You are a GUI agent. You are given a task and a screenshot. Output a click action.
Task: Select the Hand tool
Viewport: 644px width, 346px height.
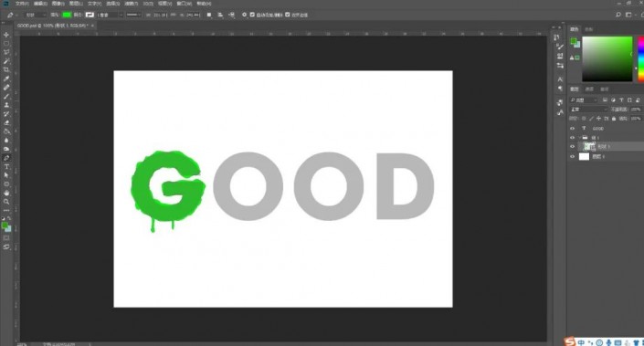pos(6,193)
